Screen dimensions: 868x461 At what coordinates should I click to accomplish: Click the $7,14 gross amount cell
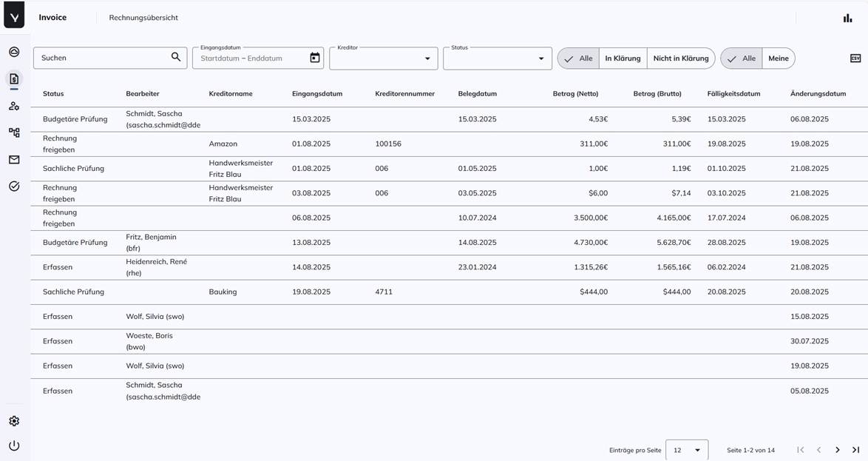(x=681, y=193)
